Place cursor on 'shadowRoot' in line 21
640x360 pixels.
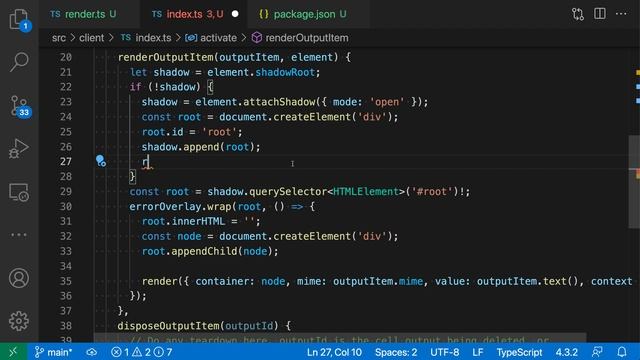click(285, 72)
